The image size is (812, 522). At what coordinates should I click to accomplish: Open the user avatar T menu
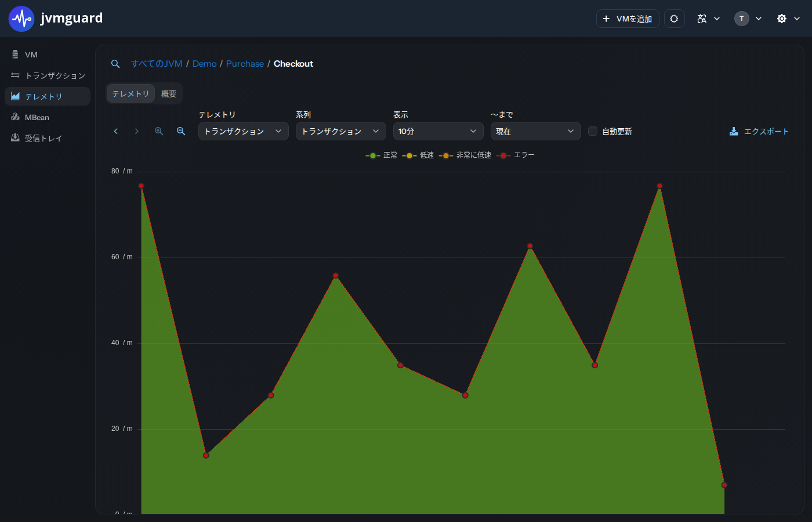[x=748, y=19]
